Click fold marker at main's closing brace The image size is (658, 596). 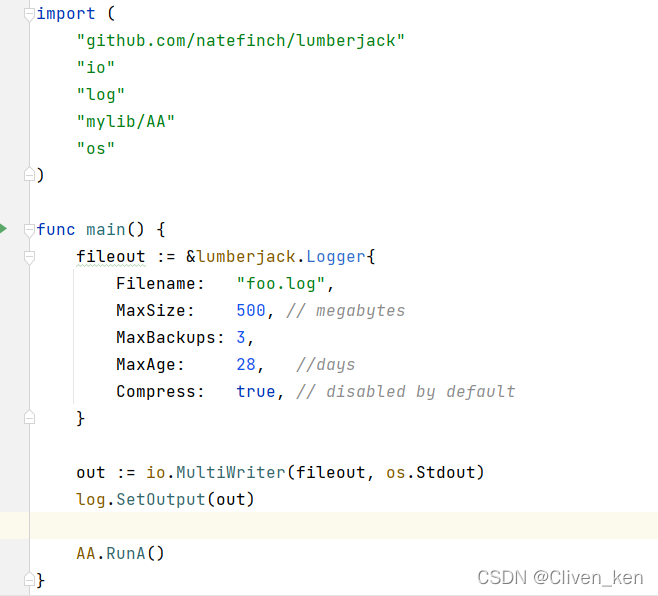click(29, 579)
